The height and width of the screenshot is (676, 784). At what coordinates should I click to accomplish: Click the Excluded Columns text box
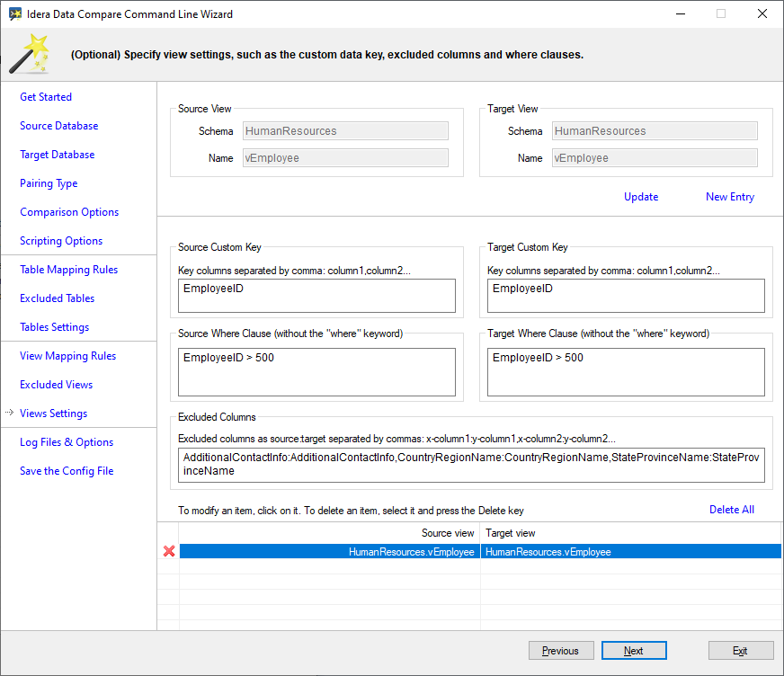pos(471,465)
